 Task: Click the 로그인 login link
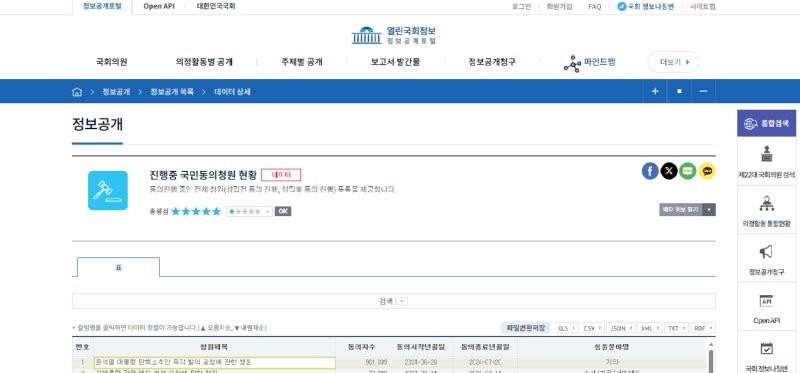pos(521,7)
